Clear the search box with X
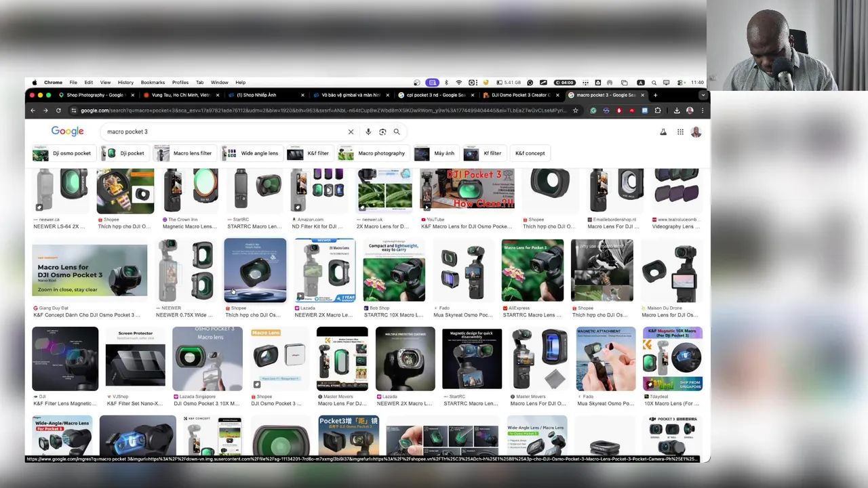 pyautogui.click(x=351, y=131)
